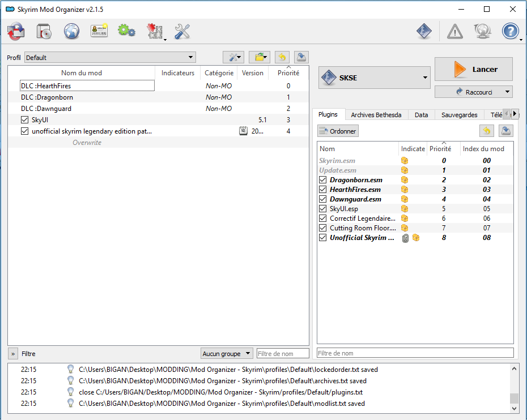Open the folder dropdown button
527x420 pixels.
260,57
